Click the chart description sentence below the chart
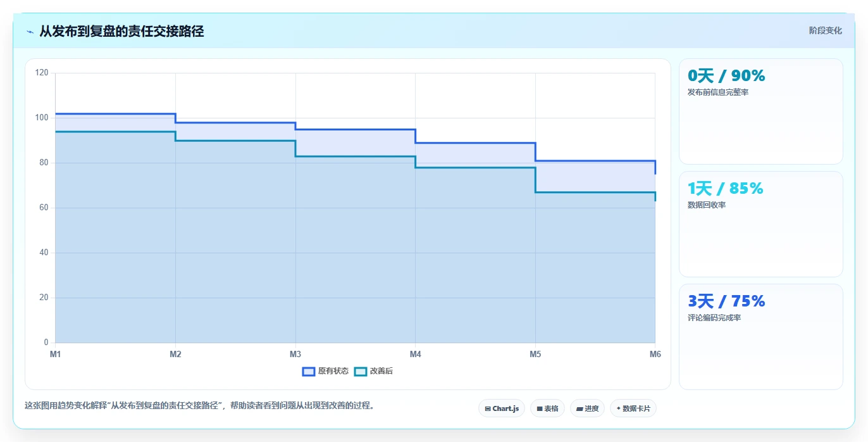 click(x=200, y=406)
